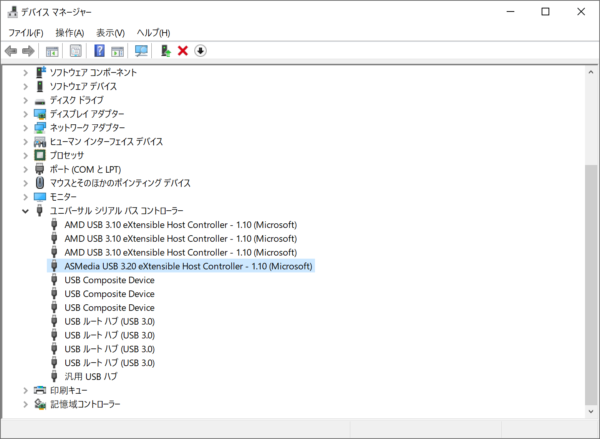This screenshot has height=439, width=600.
Task: Select the first AMD USB 3.10 Host Controller
Action: pos(181,225)
